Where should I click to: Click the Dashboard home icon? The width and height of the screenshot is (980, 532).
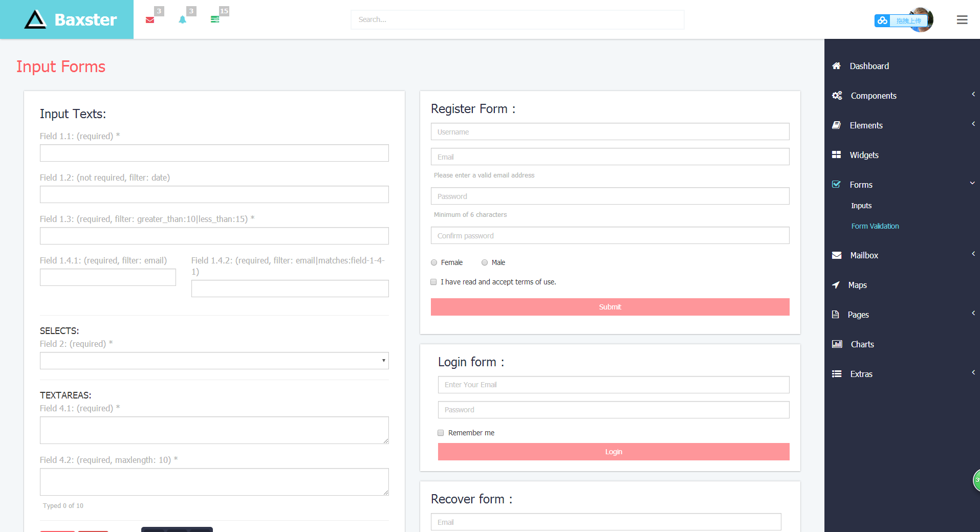point(837,66)
